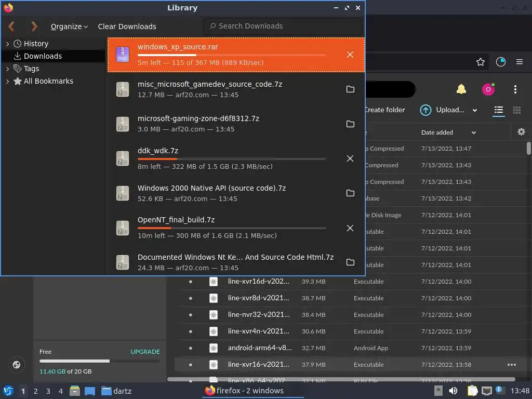
Task: Open folder for Windows 2000 Native API download
Action: coord(350,193)
